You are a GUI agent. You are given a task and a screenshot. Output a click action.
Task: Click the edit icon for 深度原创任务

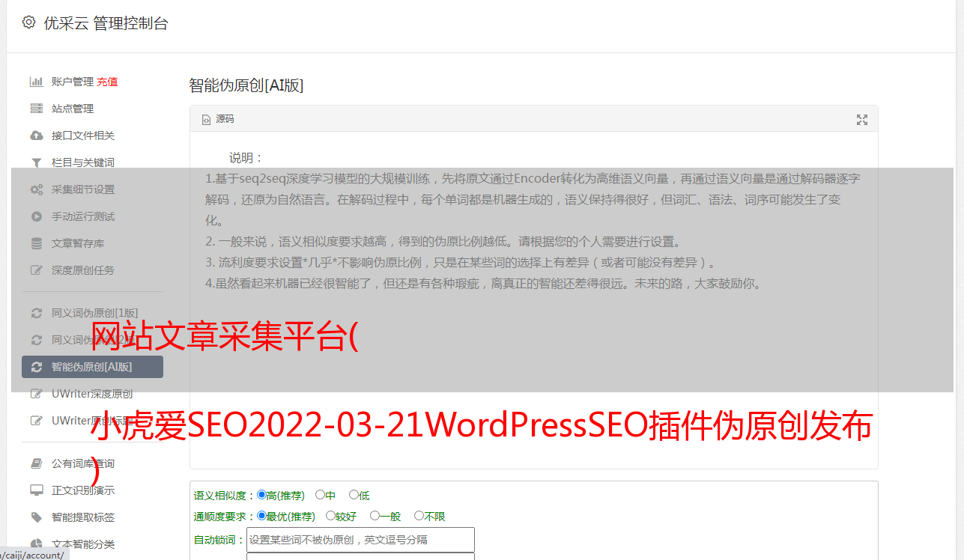click(36, 270)
